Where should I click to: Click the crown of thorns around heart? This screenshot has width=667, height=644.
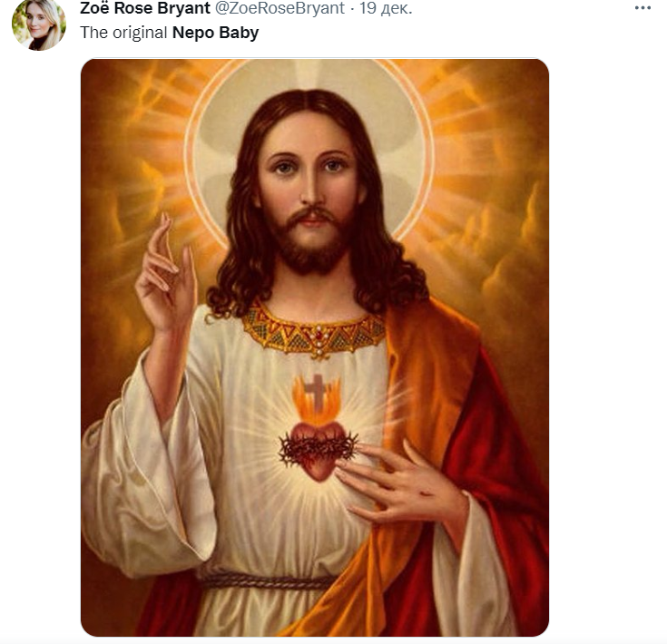pyautogui.click(x=316, y=446)
